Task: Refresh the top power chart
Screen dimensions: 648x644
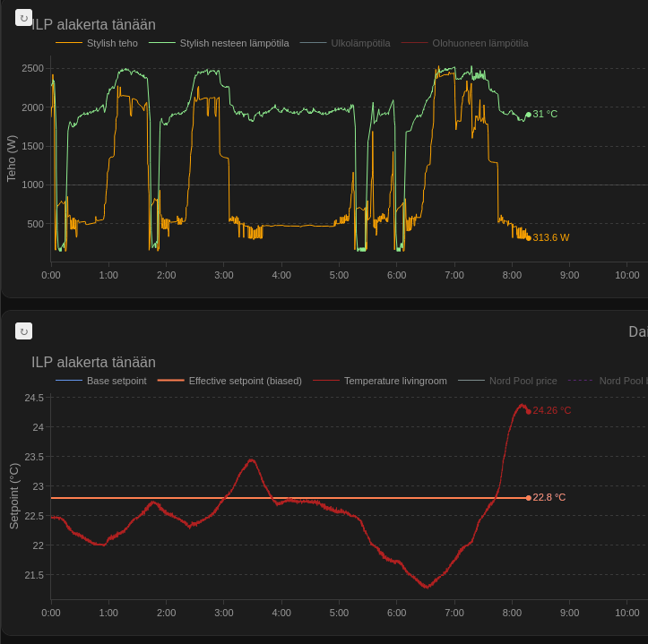Action: [24, 18]
